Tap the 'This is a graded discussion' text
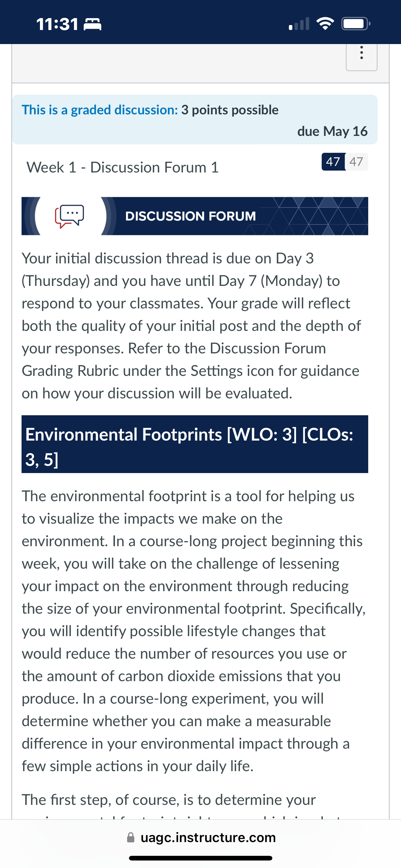This screenshot has height=868, width=401. tap(100, 110)
